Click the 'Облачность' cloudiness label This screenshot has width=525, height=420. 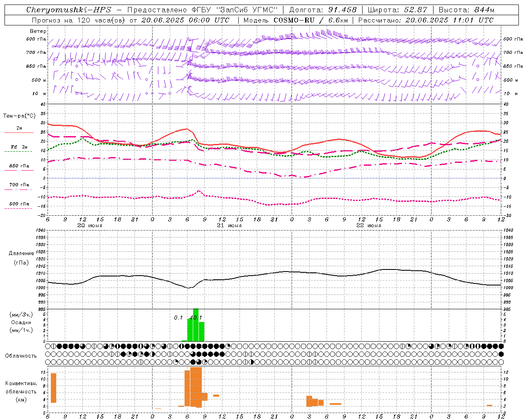point(21,356)
